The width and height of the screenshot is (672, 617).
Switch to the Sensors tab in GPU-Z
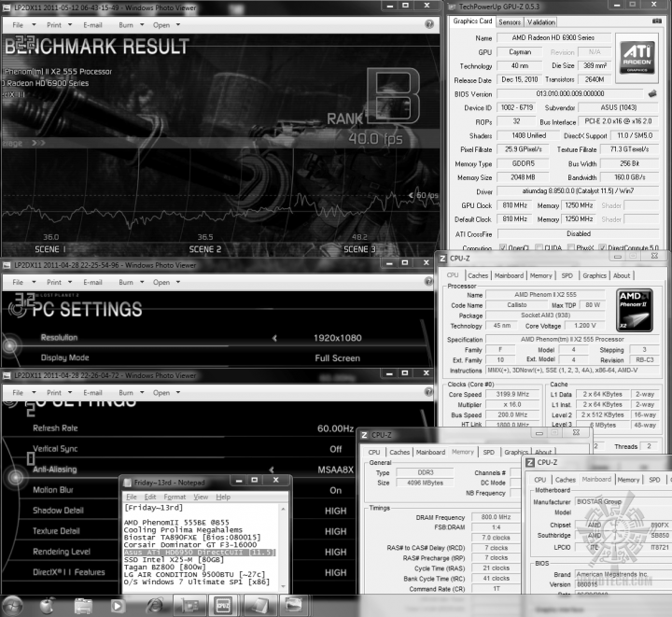pyautogui.click(x=510, y=21)
